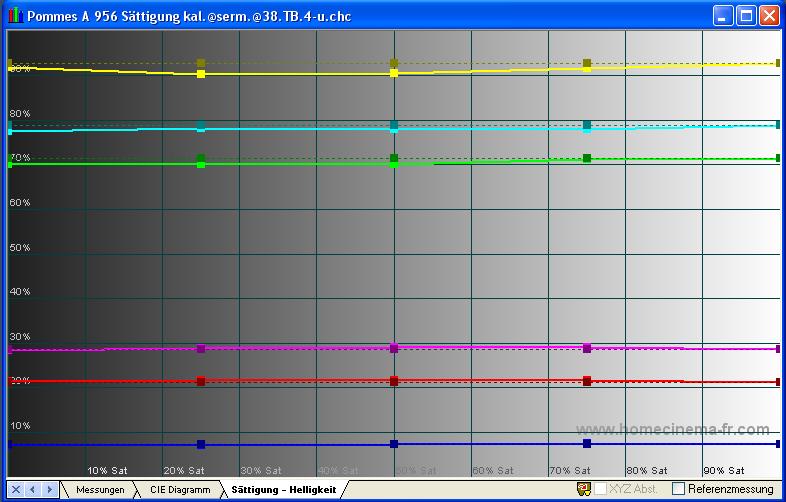Click the green data marker at 75% saturation

pos(587,158)
